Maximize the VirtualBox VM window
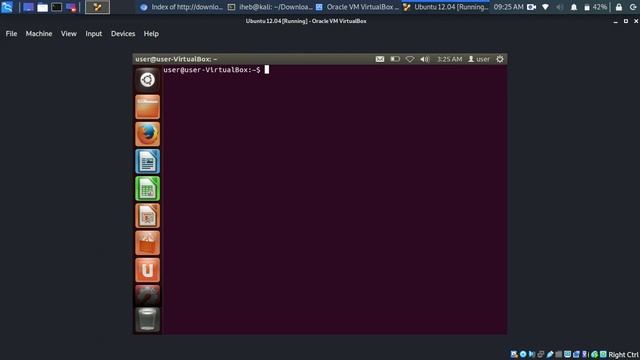The image size is (640, 360). click(x=626, y=21)
